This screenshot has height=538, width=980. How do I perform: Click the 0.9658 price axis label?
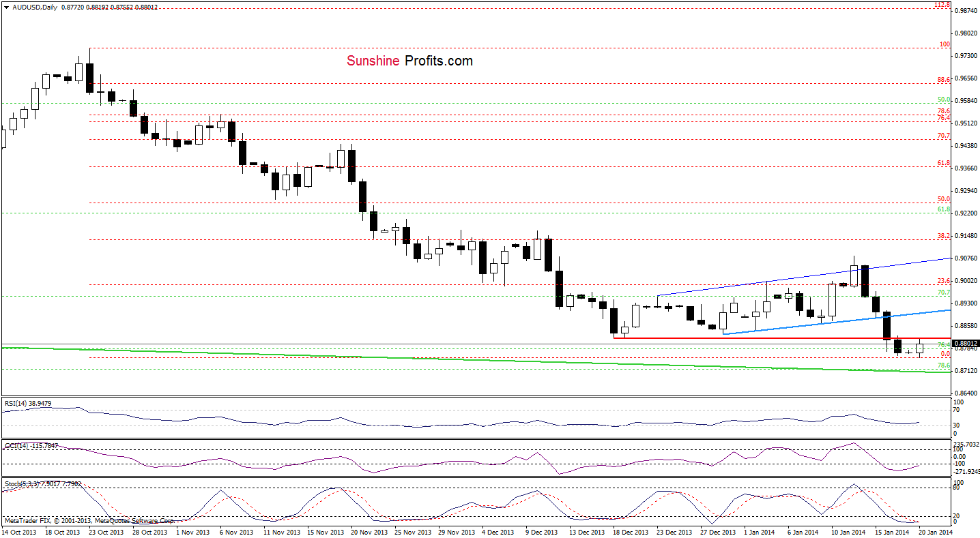click(966, 78)
